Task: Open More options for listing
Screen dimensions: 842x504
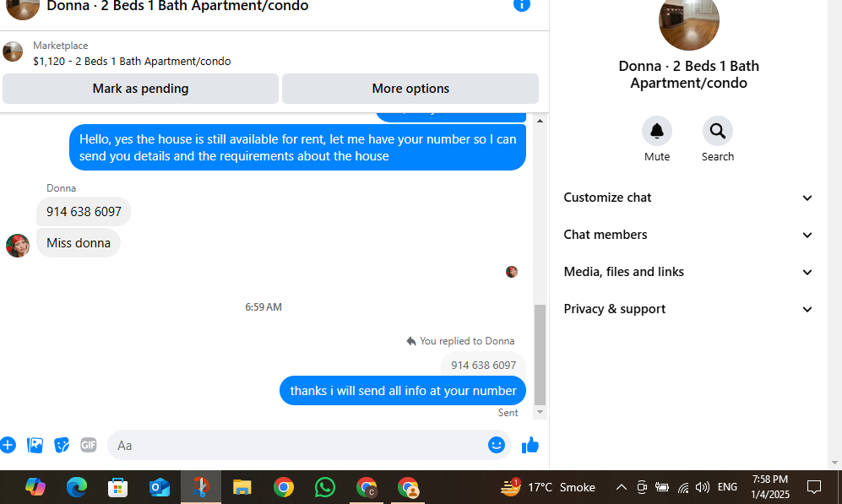Action: pos(410,89)
